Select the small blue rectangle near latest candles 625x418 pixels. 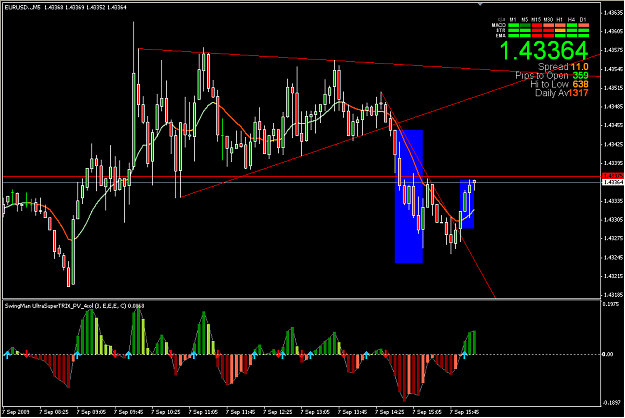click(x=467, y=204)
